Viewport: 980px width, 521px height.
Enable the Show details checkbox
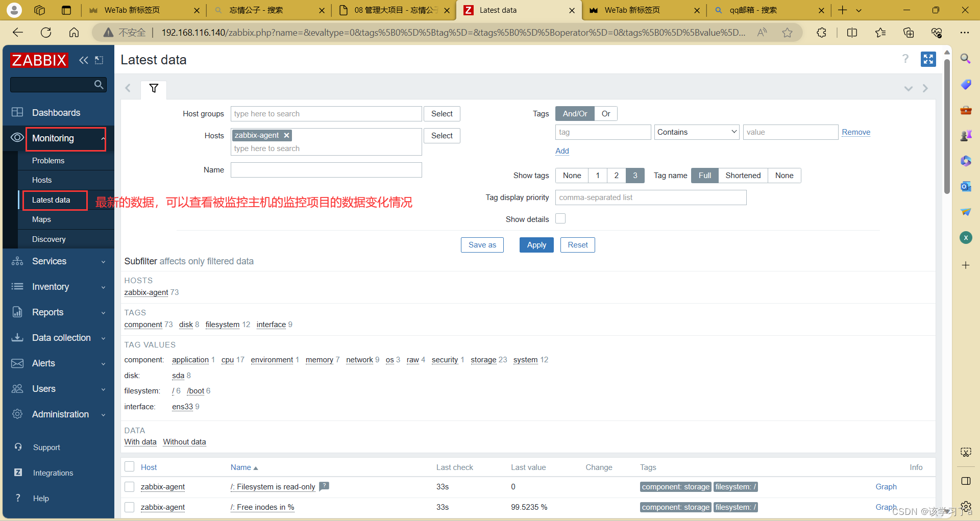coord(560,219)
